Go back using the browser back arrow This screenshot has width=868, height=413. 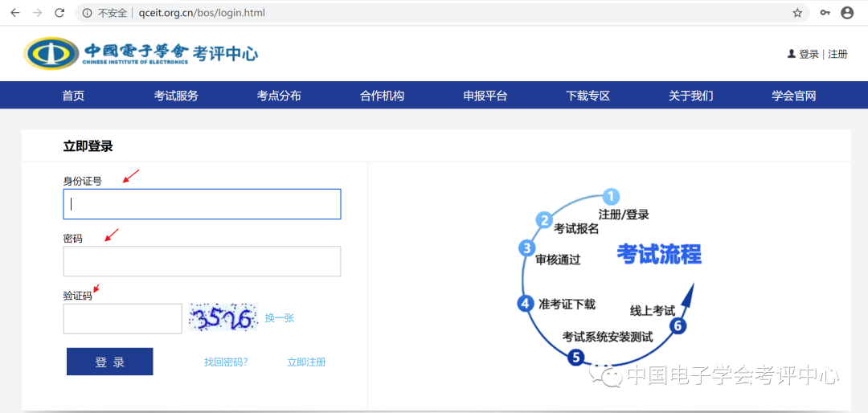pos(15,13)
